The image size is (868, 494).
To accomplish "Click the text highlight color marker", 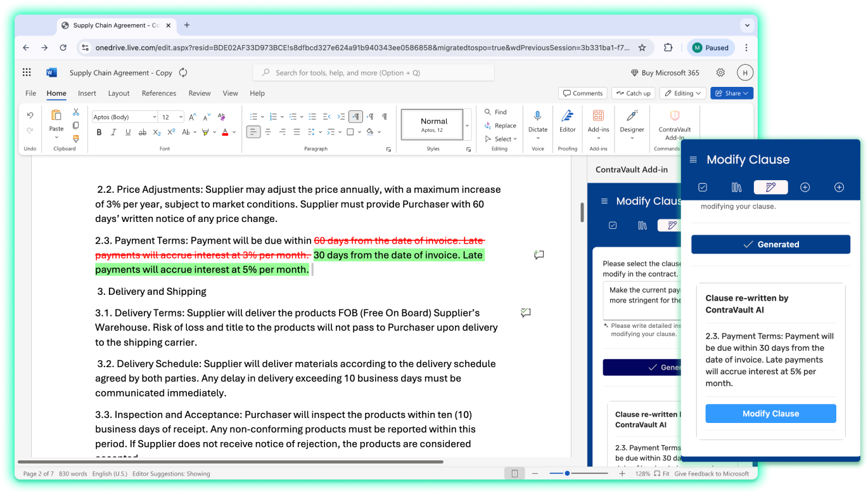I will click(205, 132).
